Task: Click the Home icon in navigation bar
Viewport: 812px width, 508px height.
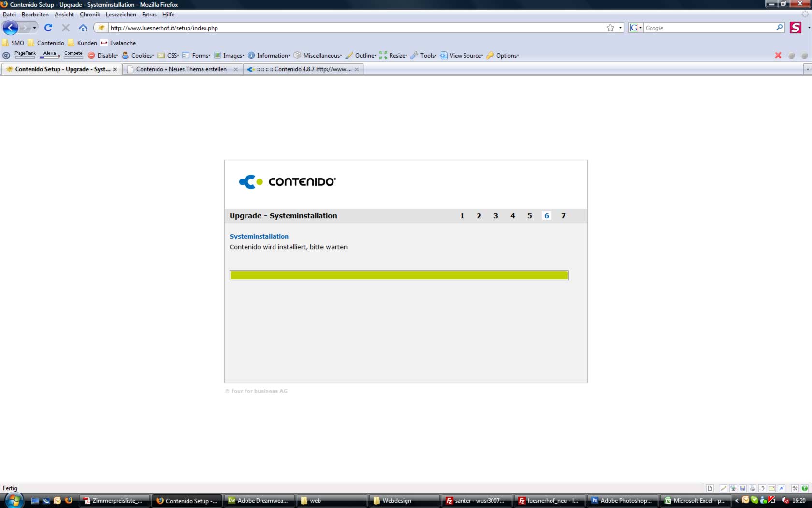Action: (x=83, y=28)
